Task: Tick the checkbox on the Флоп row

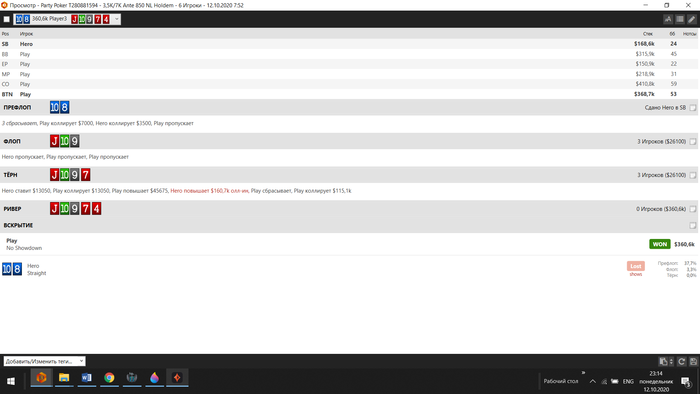Action: [693, 141]
